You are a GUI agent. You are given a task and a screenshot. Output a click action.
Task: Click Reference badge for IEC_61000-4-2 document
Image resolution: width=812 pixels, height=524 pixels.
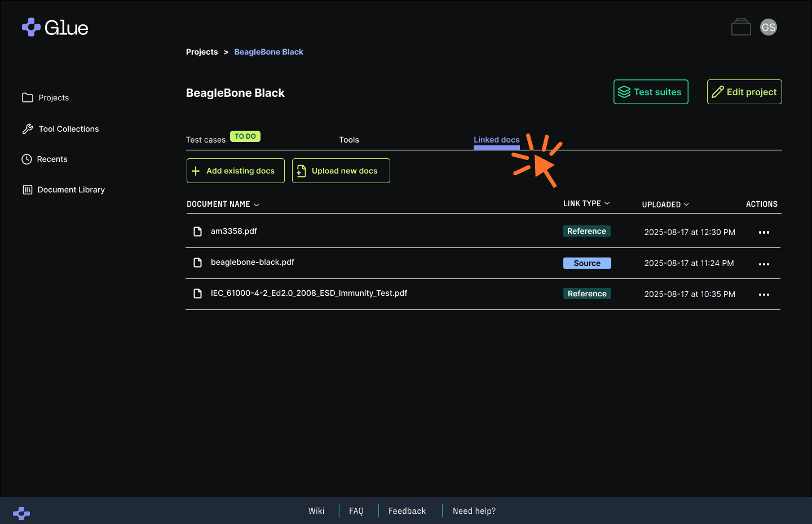tap(587, 294)
